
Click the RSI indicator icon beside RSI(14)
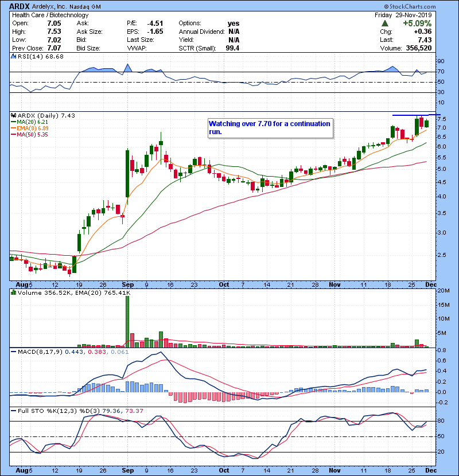(13, 56)
